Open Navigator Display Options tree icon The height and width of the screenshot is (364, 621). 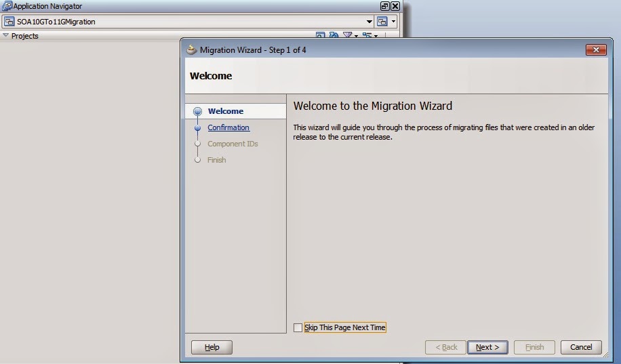370,36
